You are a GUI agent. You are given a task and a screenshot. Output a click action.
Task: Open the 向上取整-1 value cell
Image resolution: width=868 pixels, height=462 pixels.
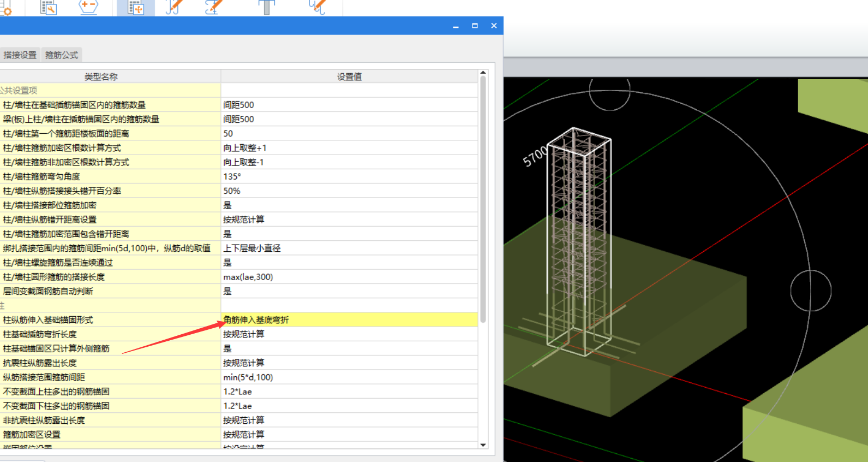tap(349, 162)
